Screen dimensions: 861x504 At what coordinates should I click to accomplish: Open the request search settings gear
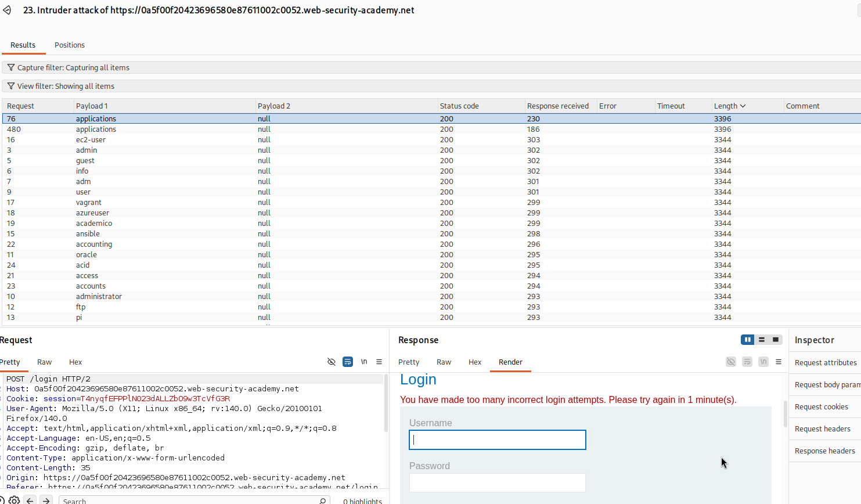point(14,500)
